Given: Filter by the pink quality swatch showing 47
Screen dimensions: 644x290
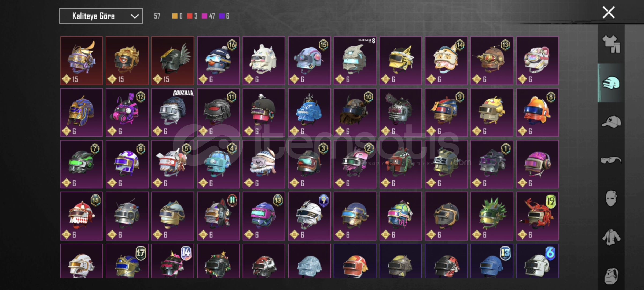Looking at the screenshot, I should click(x=204, y=16).
